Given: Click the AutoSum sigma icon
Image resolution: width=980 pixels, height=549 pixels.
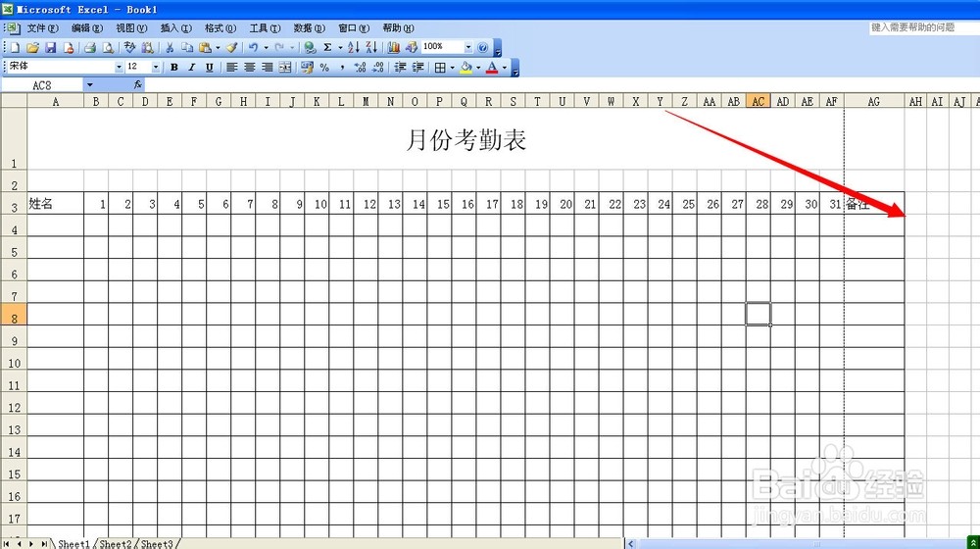Looking at the screenshot, I should point(327,47).
